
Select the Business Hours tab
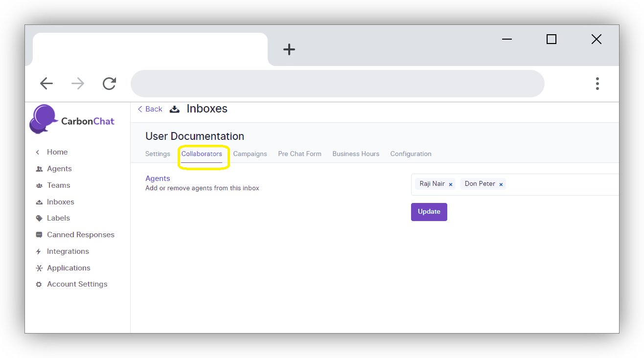[x=356, y=154]
